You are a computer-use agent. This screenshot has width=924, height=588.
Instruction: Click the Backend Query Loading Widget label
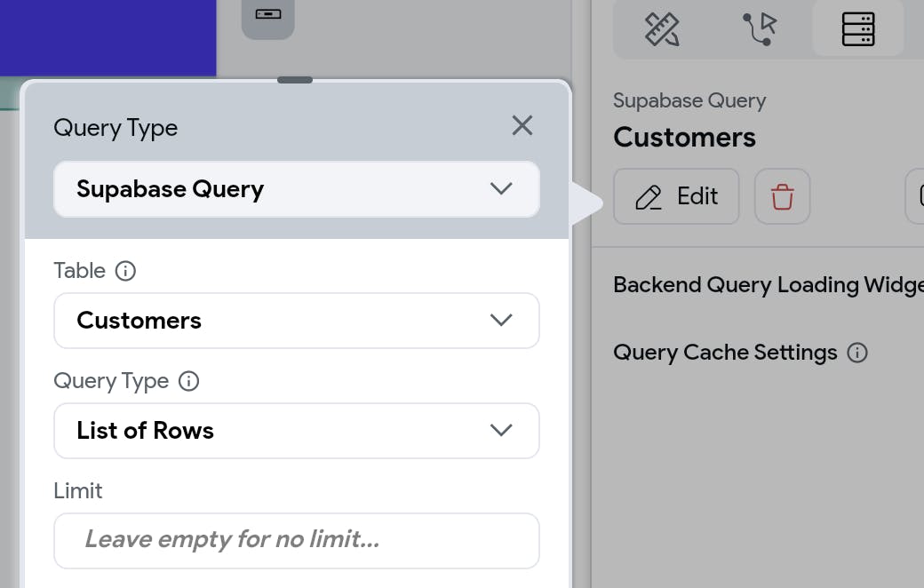tap(769, 285)
